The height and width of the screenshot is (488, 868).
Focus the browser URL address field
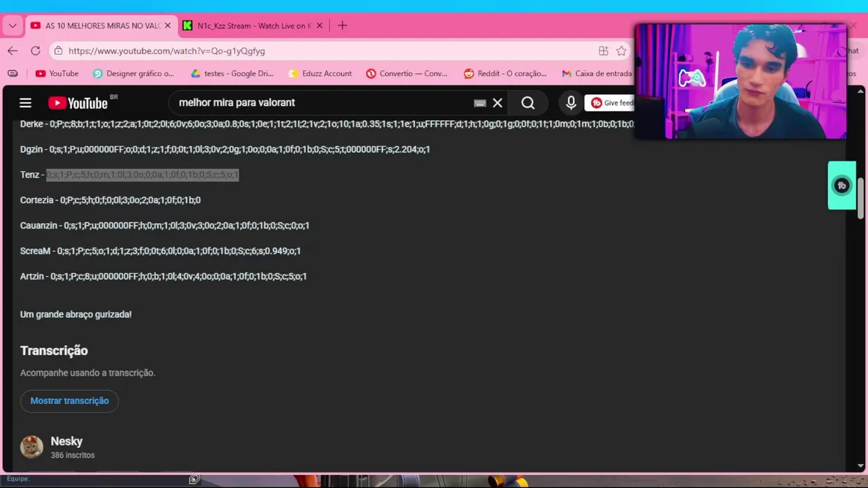pyautogui.click(x=325, y=51)
